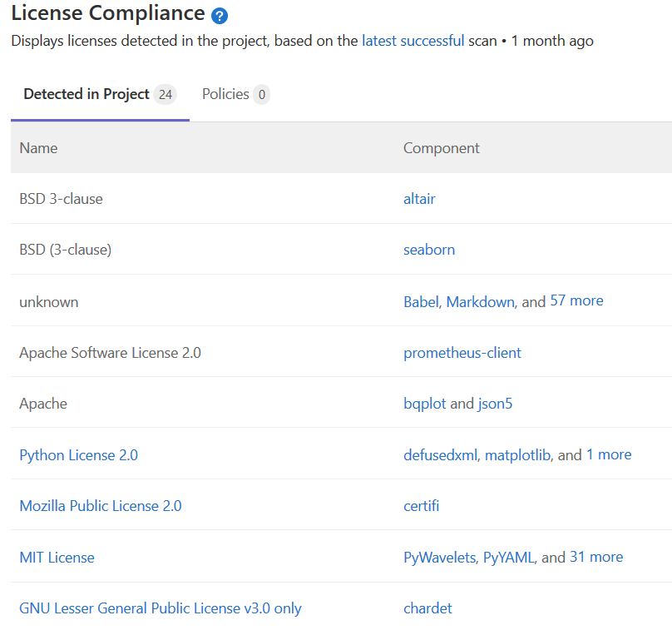This screenshot has height=630, width=672.
Task: Expand the 1 more Python License component
Action: (609, 454)
